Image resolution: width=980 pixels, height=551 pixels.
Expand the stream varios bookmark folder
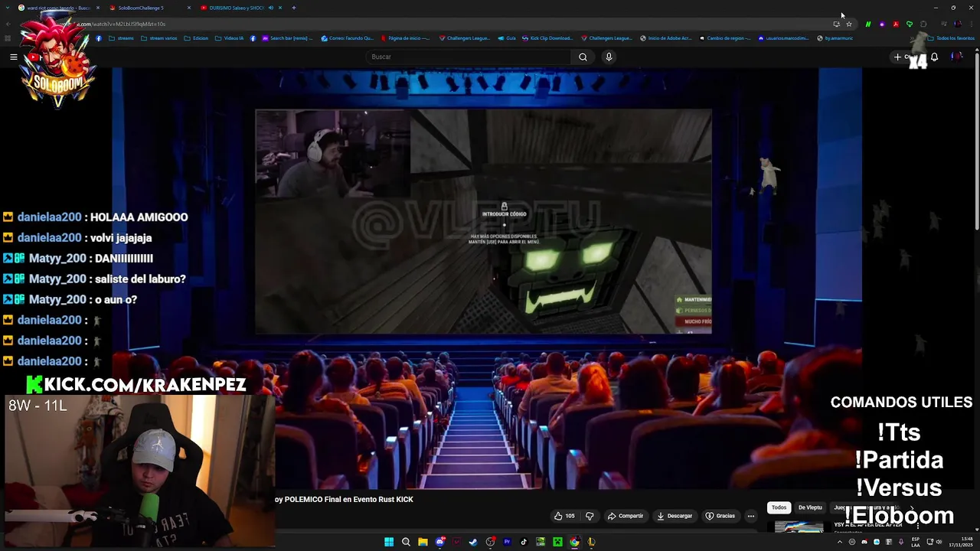pos(158,38)
